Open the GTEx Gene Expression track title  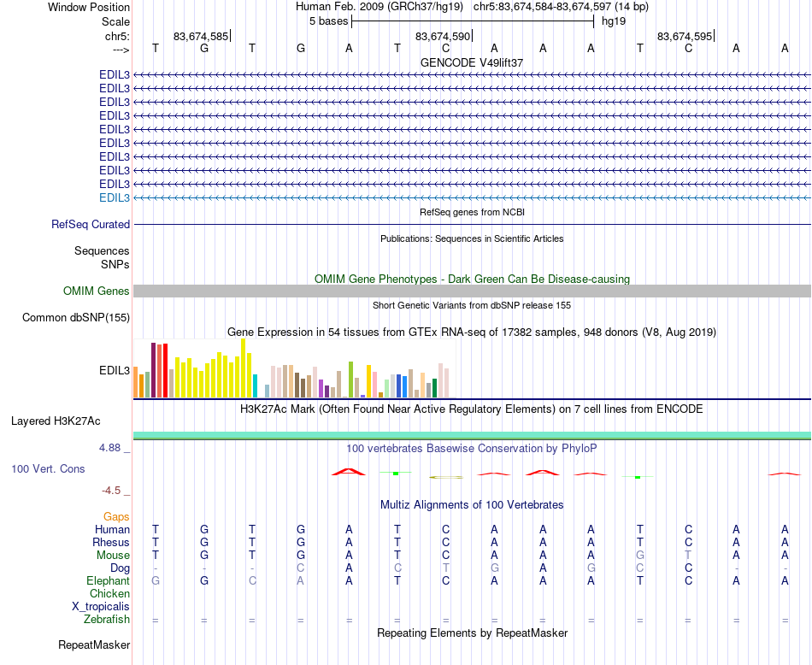click(x=472, y=332)
